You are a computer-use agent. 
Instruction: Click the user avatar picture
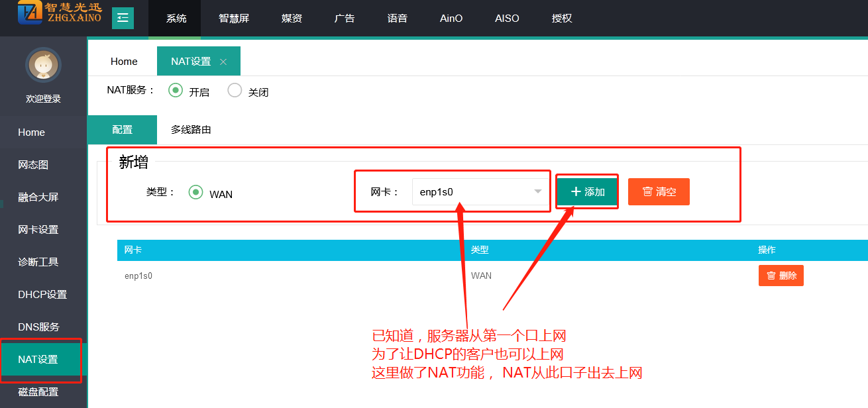pos(43,66)
